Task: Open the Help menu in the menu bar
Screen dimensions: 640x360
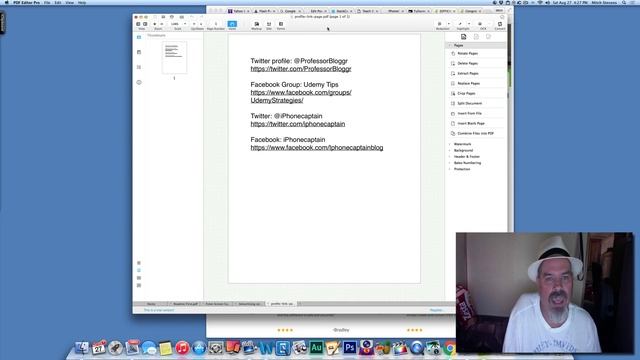Action: [x=82, y=2]
